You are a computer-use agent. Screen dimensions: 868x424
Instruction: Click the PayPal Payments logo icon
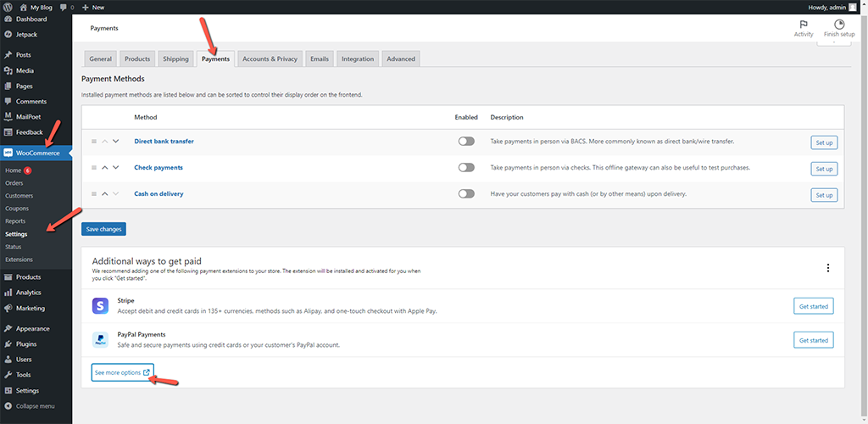pos(100,339)
